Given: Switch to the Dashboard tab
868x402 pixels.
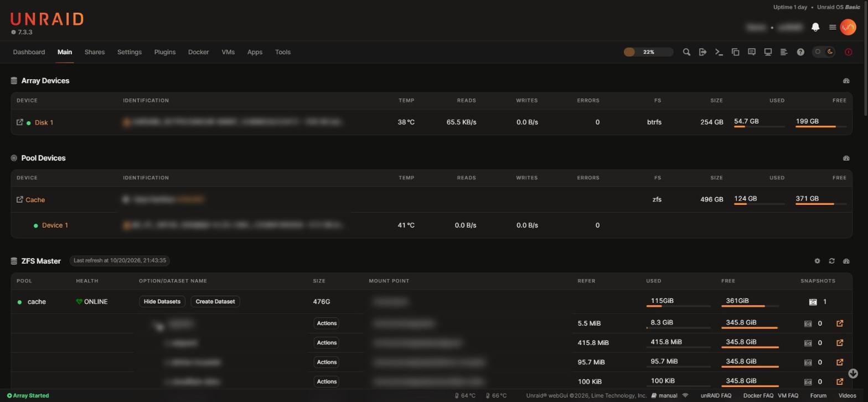Looking at the screenshot, I should pyautogui.click(x=29, y=52).
